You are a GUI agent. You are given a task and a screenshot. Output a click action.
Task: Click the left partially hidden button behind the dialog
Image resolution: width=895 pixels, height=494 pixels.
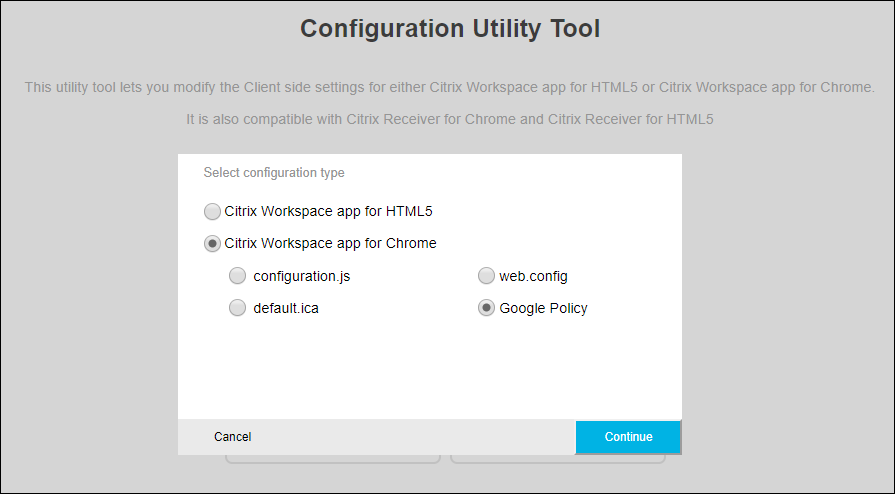coord(332,459)
